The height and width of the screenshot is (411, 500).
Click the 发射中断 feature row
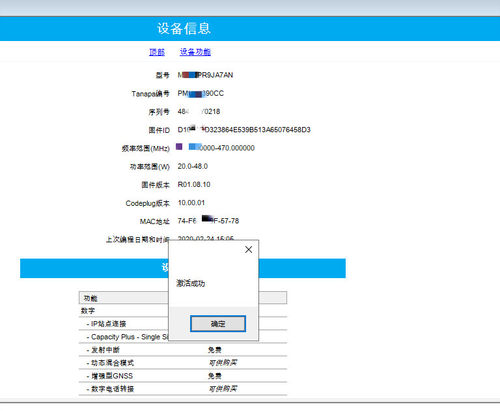pyautogui.click(x=183, y=350)
